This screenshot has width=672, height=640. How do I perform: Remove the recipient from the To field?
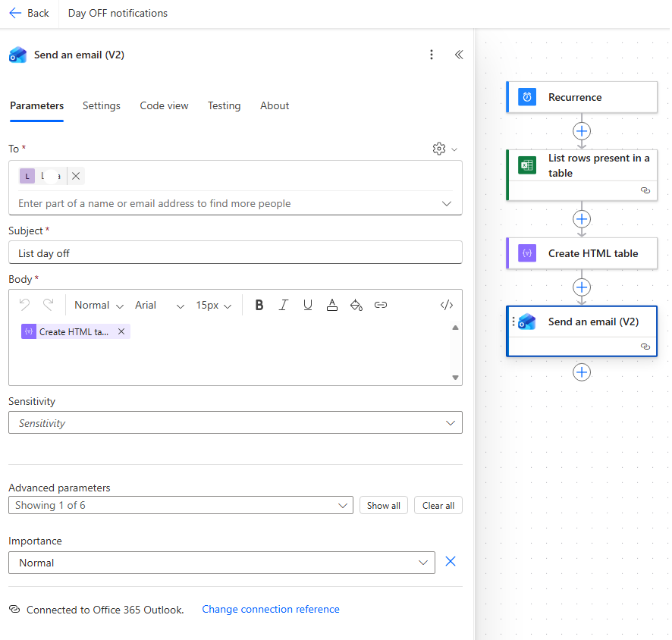[76, 176]
